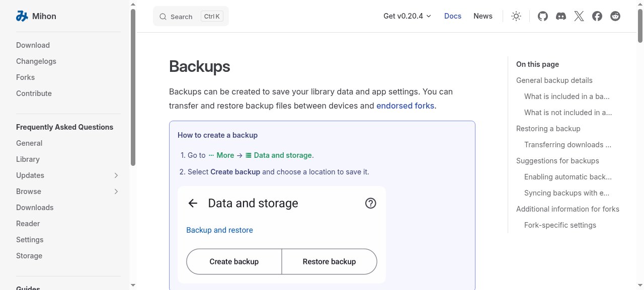
Task: Jump to General backup details section
Action: coord(554,80)
